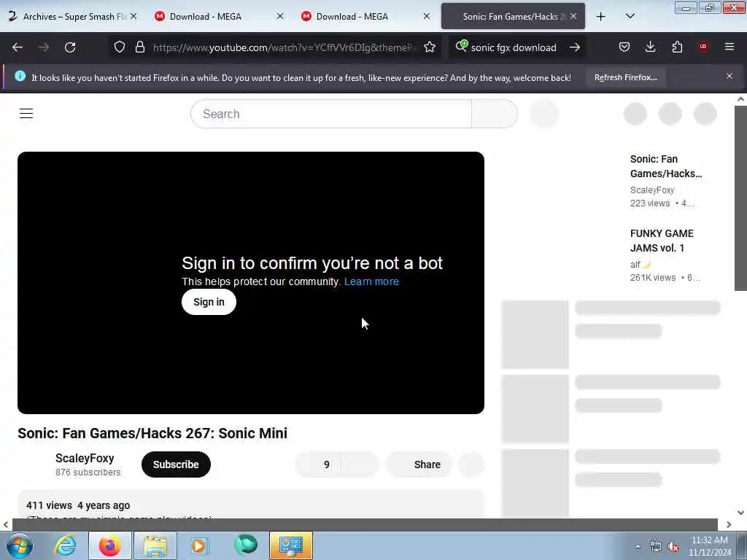Select the Sonic: Fan Games/Hacks tab
This screenshot has width=747, height=560.
[x=513, y=17]
